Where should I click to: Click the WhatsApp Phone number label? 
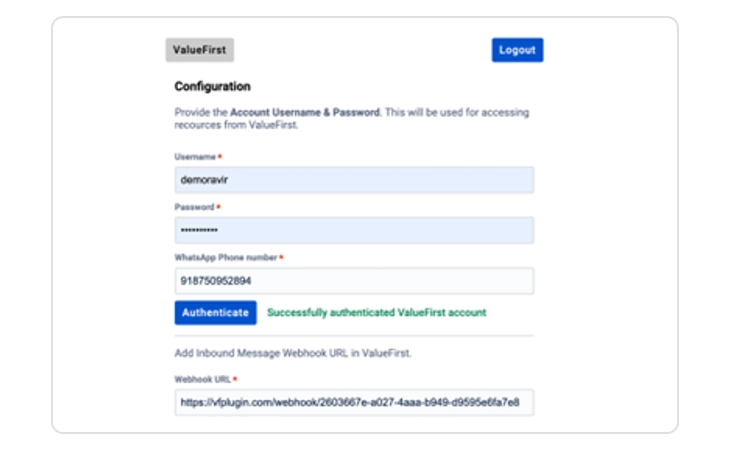[x=225, y=258]
